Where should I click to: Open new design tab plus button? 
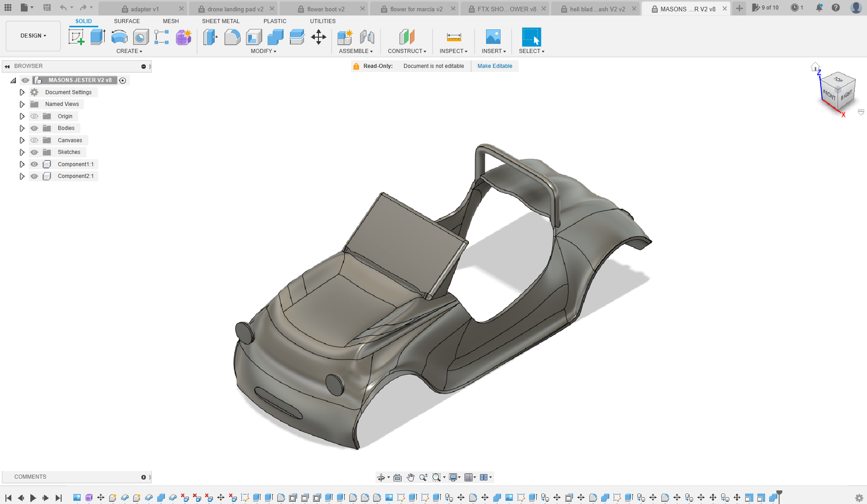(739, 9)
